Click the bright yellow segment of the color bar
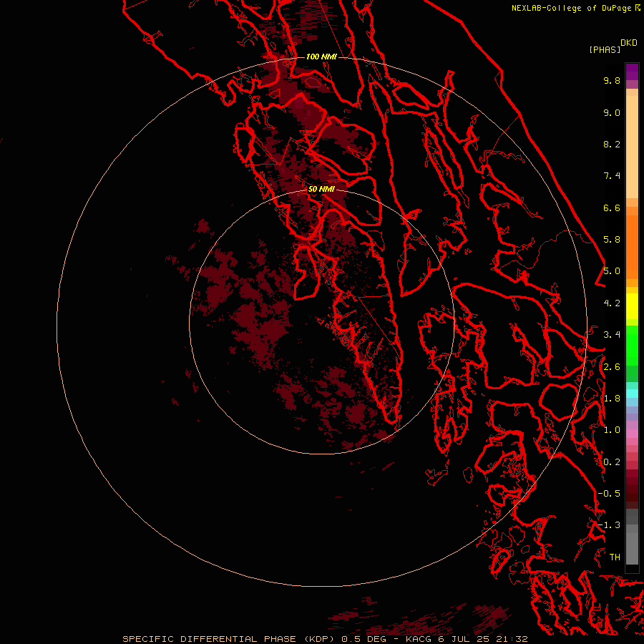This screenshot has width=644, height=644. pyautogui.click(x=632, y=306)
